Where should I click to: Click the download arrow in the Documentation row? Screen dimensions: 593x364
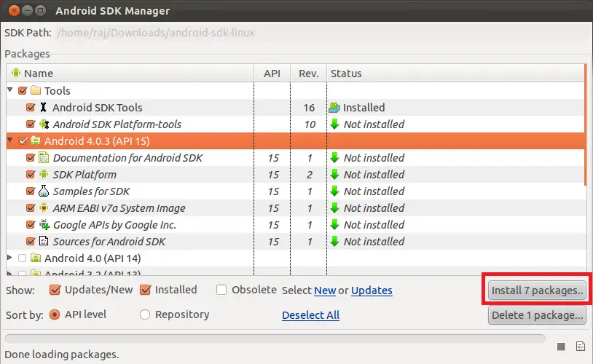334,158
